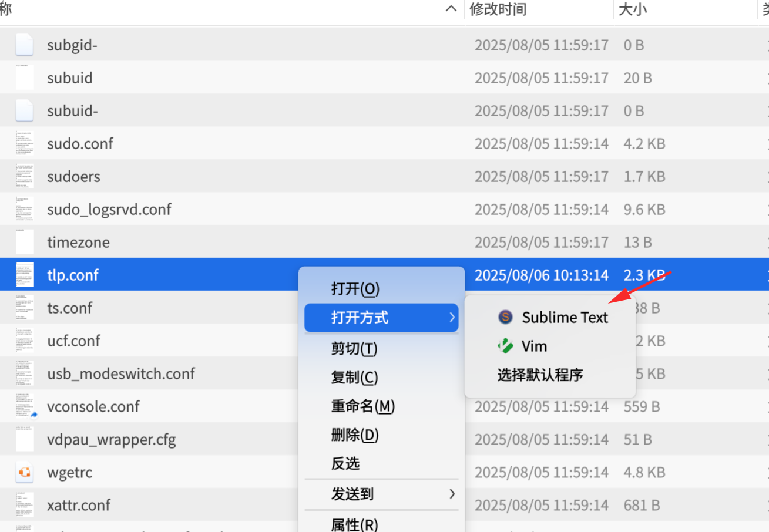The image size is (769, 532).
Task: Select the 13 B size of timezone
Action: tap(638, 243)
